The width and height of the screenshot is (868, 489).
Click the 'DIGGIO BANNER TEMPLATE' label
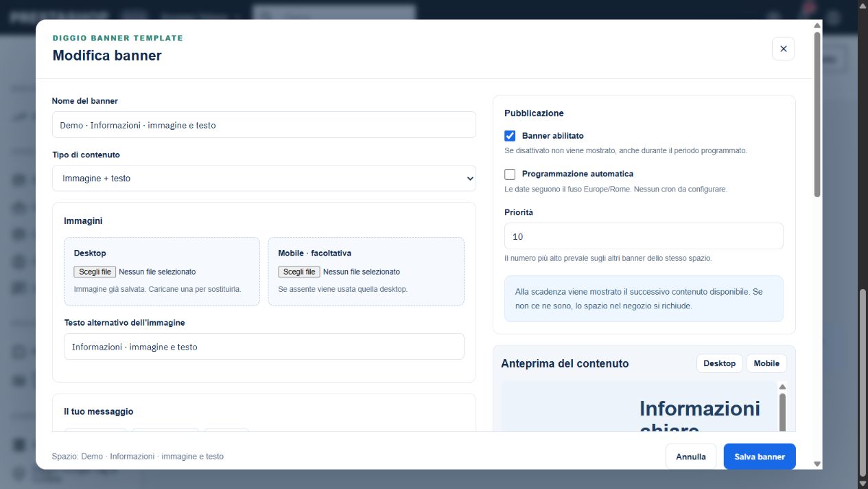pyautogui.click(x=118, y=38)
